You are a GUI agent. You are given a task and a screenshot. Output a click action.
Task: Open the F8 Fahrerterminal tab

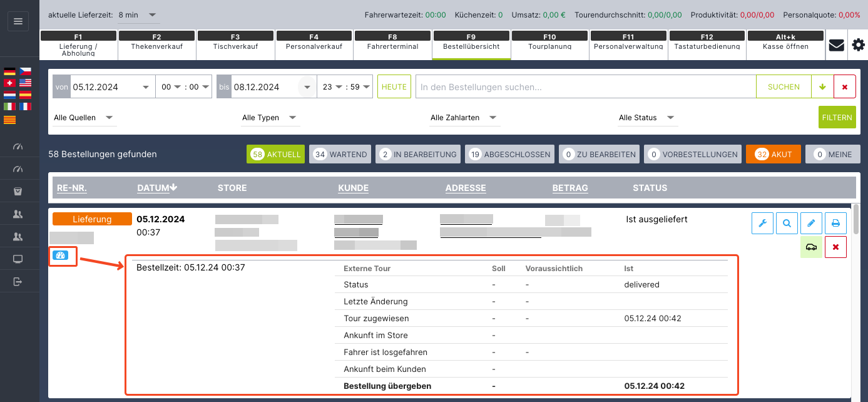(392, 42)
